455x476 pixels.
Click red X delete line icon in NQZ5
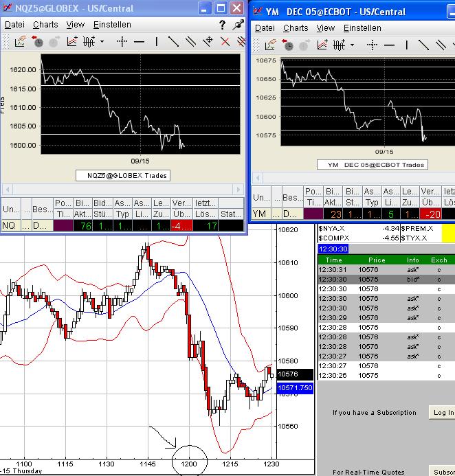[x=225, y=42]
